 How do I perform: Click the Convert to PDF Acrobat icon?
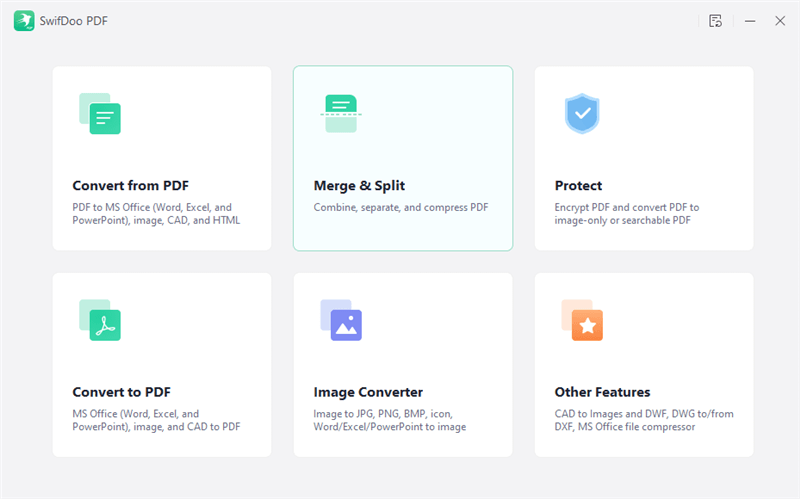pyautogui.click(x=100, y=320)
